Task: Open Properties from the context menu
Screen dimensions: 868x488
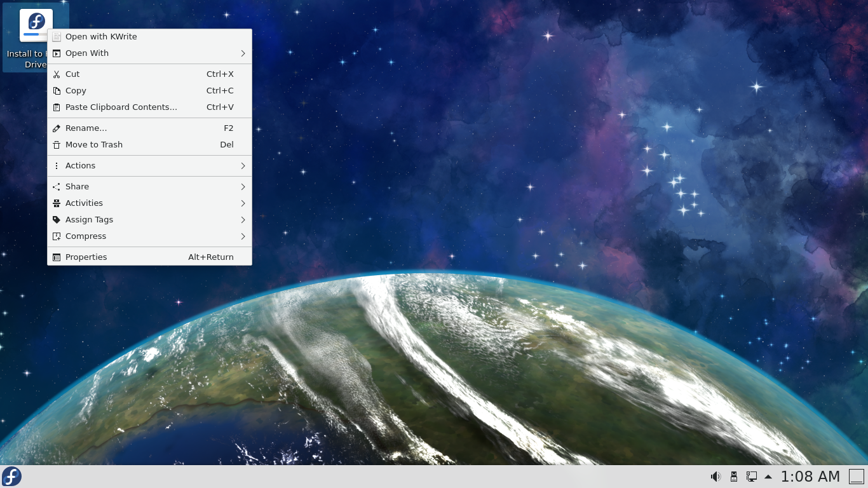Action: click(149, 257)
